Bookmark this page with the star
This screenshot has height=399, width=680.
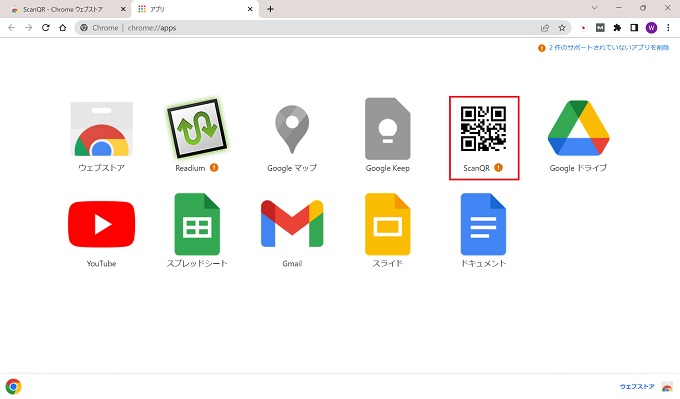[x=562, y=28]
